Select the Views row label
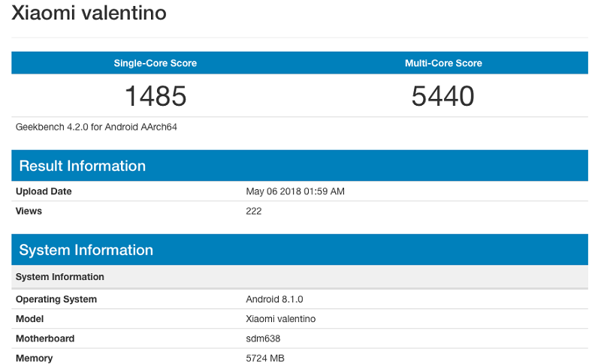This screenshot has height=364, width=601. [x=29, y=211]
